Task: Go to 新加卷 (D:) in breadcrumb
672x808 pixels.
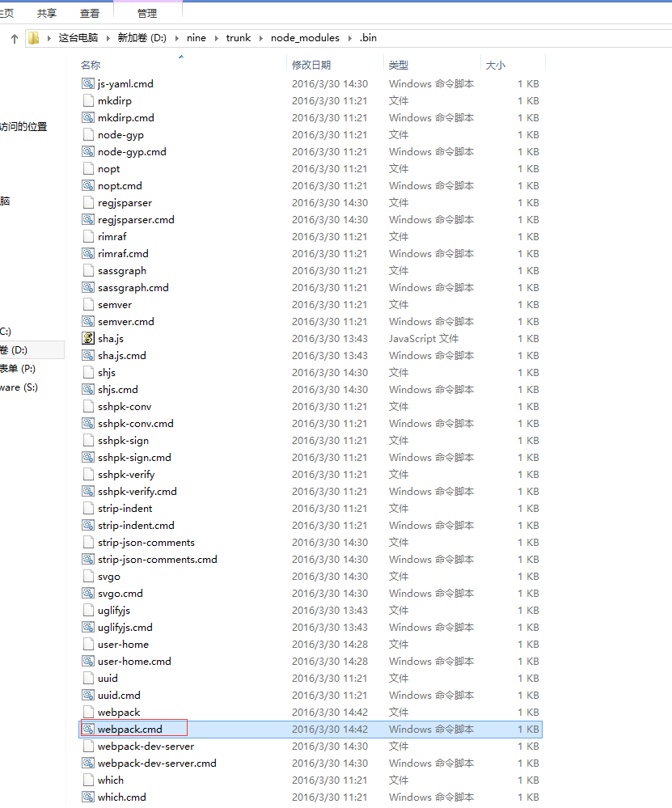Action: [x=142, y=38]
